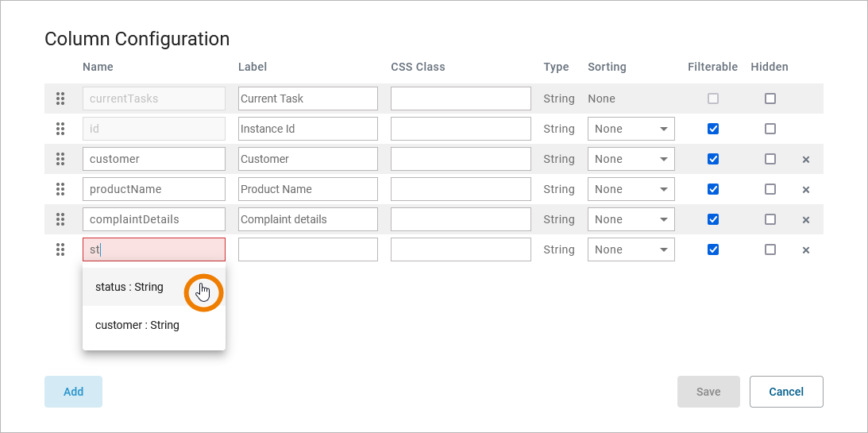Grab the drag handle of currentTasks row

[x=60, y=99]
